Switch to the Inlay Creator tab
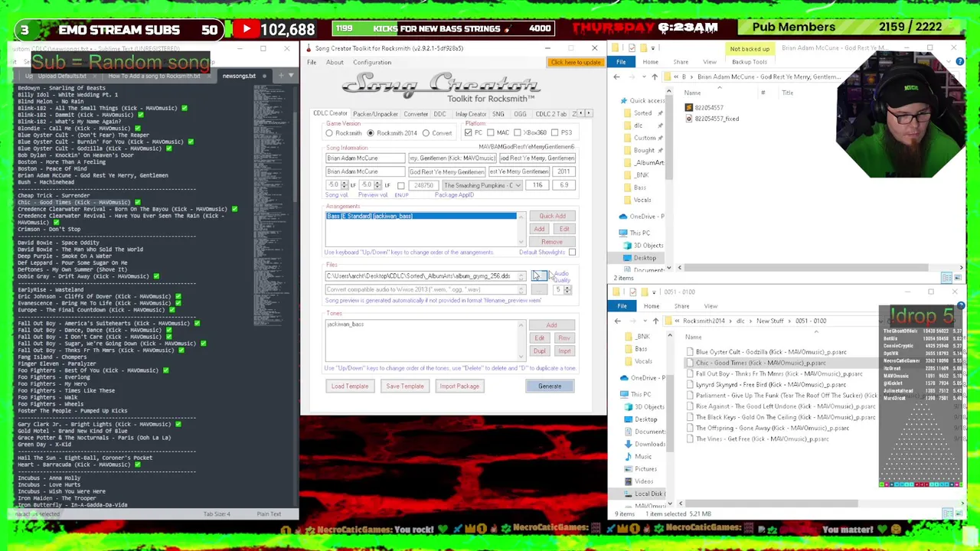 (471, 114)
